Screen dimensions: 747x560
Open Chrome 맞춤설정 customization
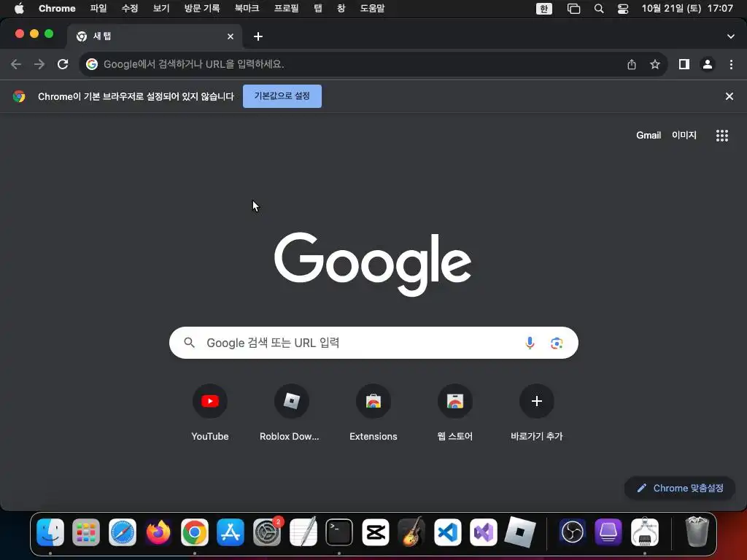(x=681, y=488)
